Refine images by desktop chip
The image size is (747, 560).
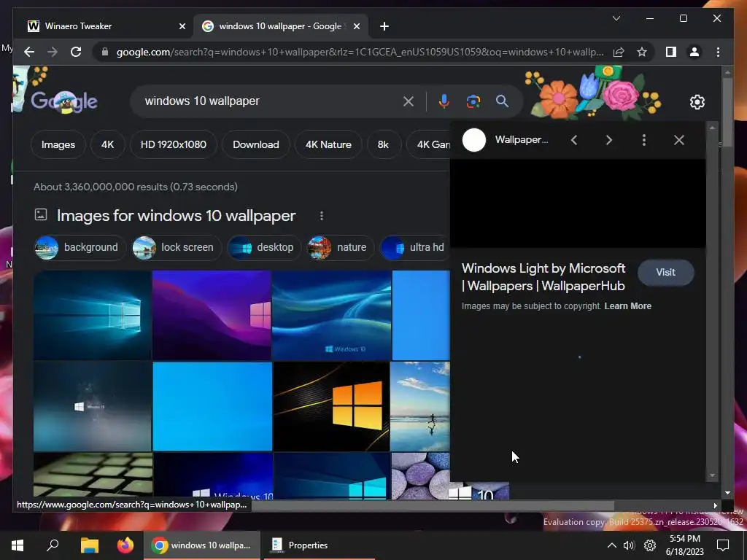[264, 248]
